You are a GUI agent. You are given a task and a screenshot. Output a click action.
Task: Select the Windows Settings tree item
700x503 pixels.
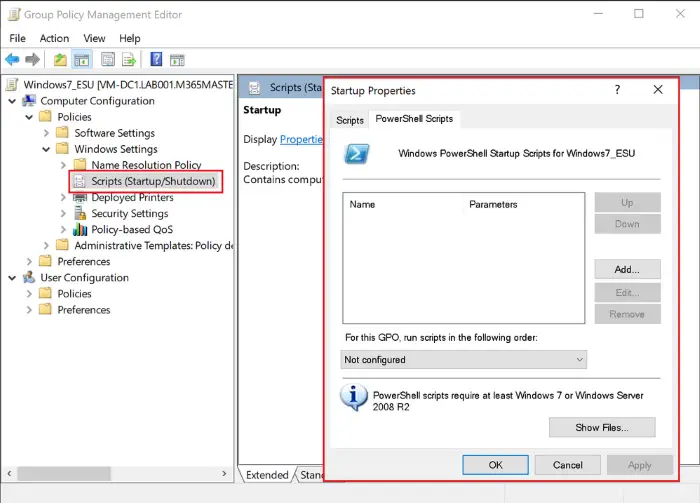(116, 149)
